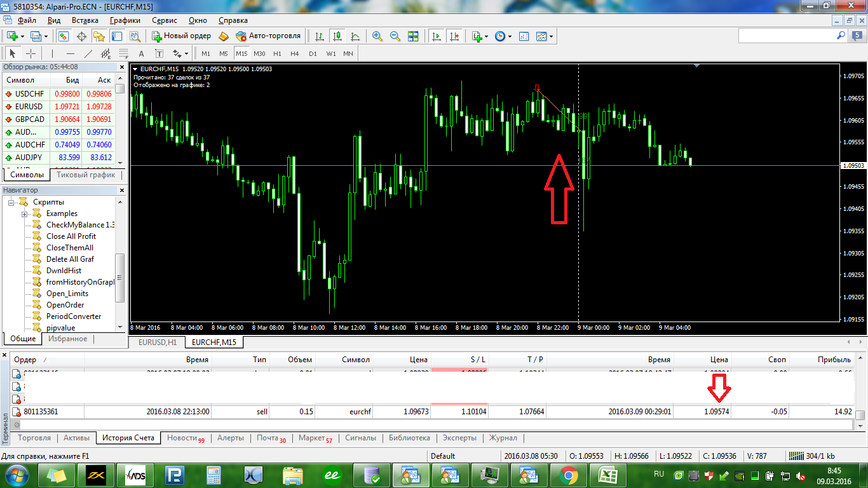Select the equidistant channel tool
This screenshot has width=868, height=488.
105,53
